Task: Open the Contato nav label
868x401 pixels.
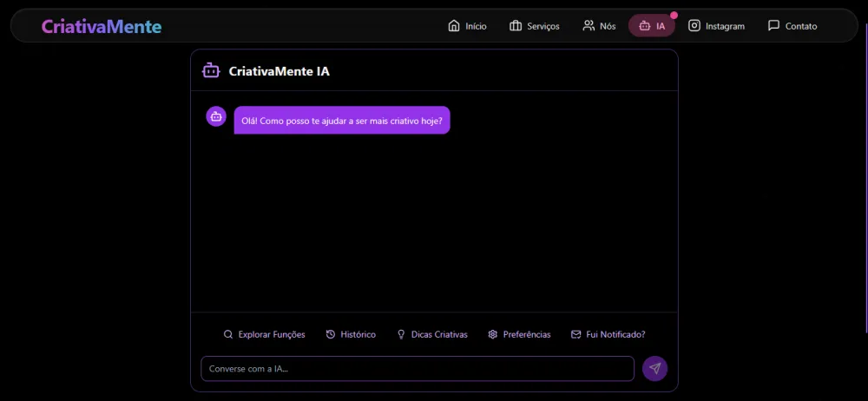Action: click(x=801, y=26)
